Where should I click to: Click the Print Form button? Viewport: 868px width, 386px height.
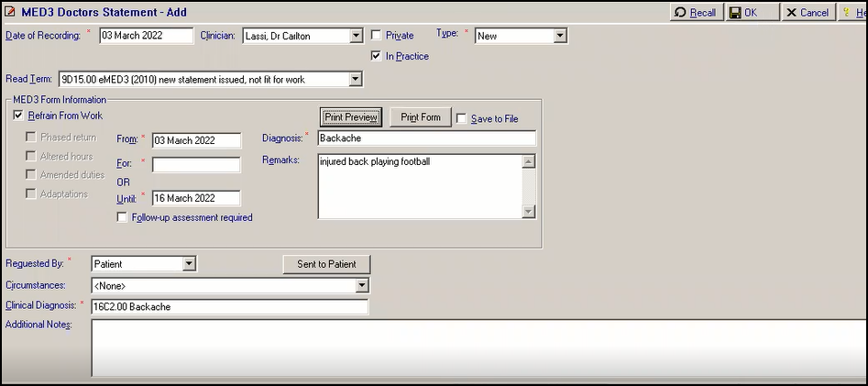pos(421,117)
